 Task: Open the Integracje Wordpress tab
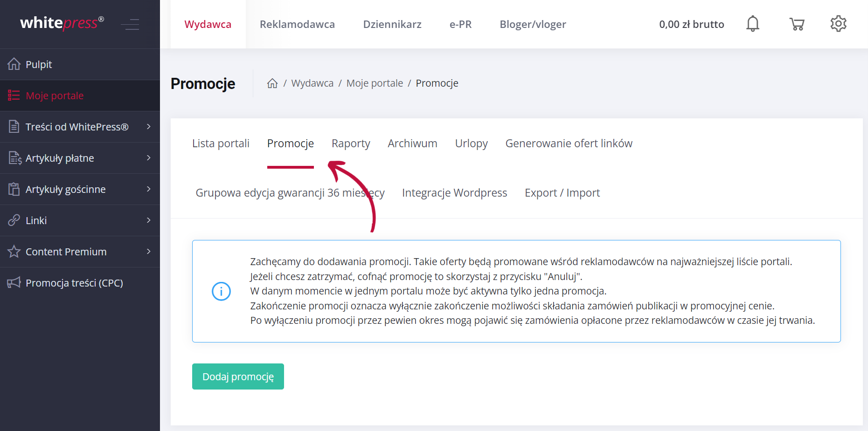point(454,193)
